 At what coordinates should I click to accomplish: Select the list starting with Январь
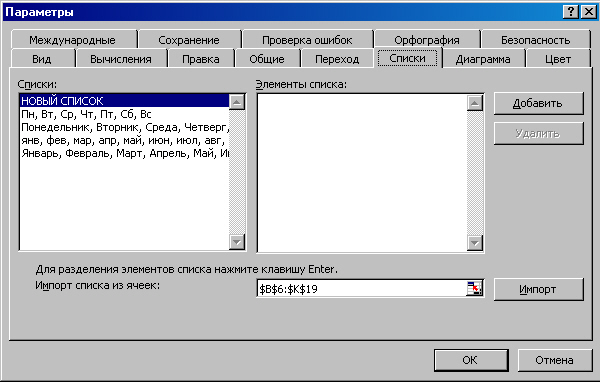[x=124, y=153]
